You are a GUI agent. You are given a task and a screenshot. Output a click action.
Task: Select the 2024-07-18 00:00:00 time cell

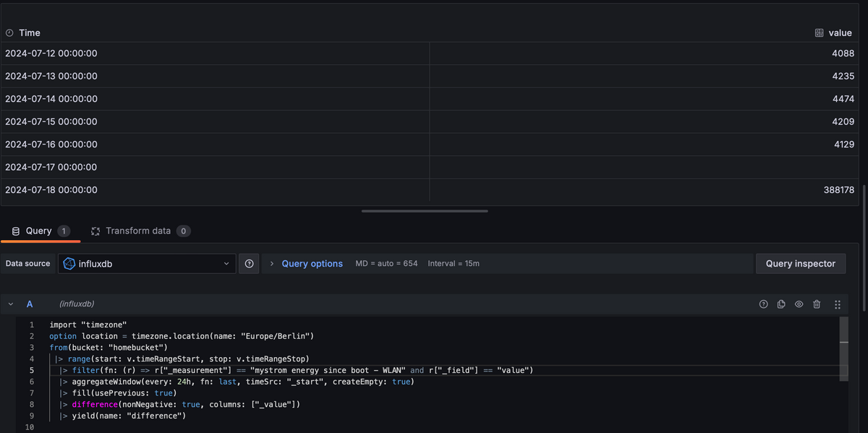point(215,190)
